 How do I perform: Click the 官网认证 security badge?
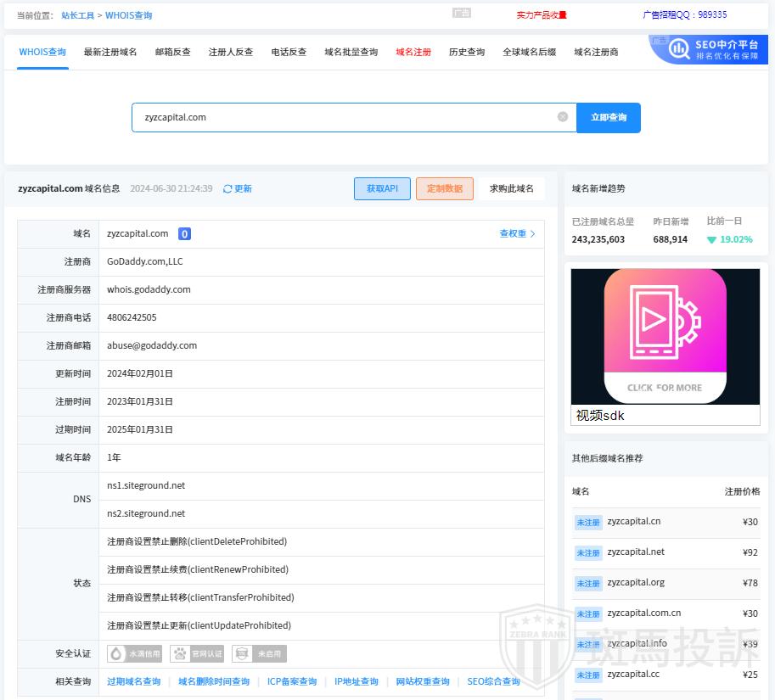tap(198, 653)
